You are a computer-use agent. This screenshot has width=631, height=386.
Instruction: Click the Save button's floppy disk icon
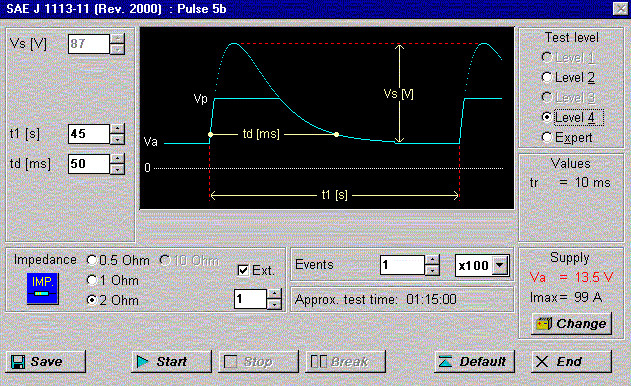pos(18,361)
